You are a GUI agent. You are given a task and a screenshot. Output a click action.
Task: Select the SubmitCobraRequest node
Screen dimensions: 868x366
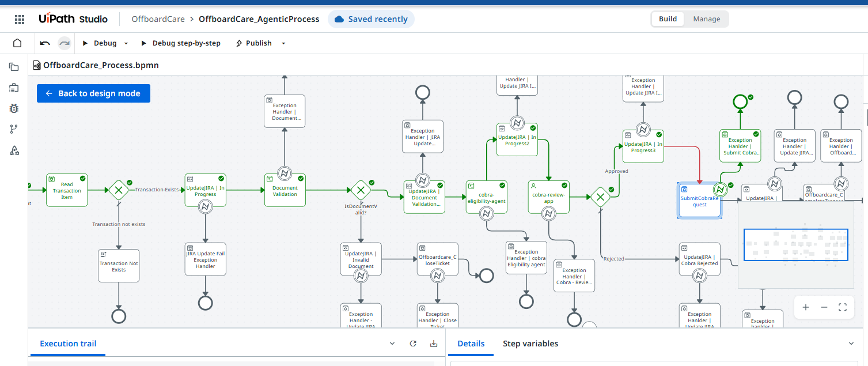pos(699,200)
